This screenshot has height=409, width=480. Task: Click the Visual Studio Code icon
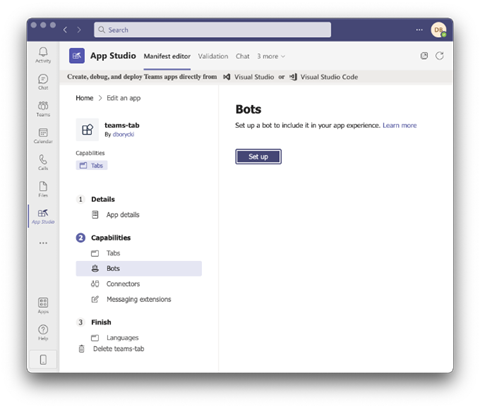293,77
